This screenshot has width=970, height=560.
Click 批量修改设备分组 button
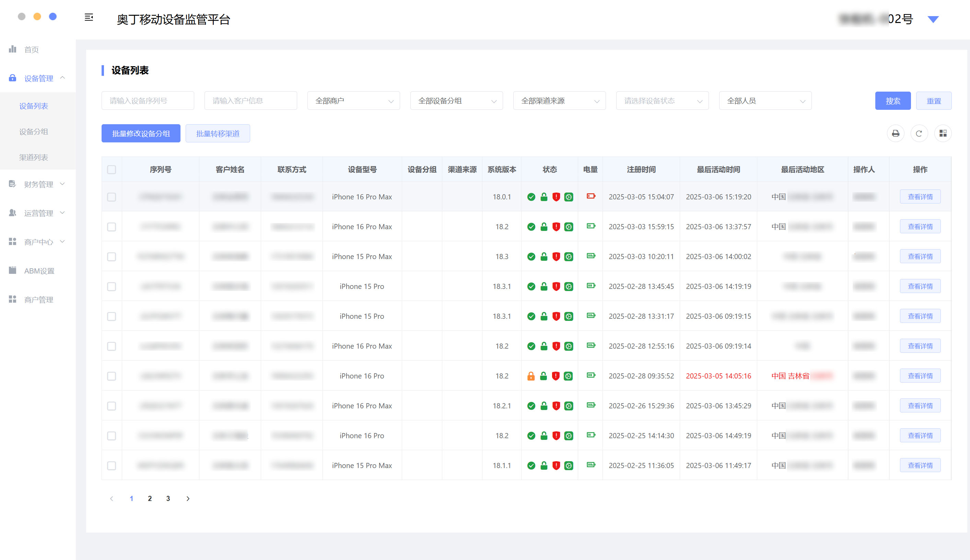pyautogui.click(x=141, y=133)
